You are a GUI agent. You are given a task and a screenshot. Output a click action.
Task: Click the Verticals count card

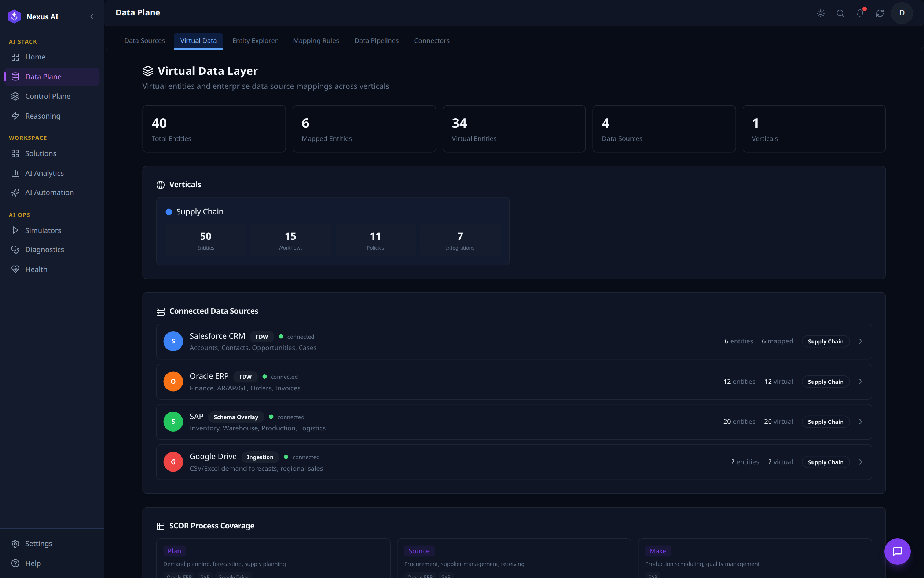(x=814, y=129)
